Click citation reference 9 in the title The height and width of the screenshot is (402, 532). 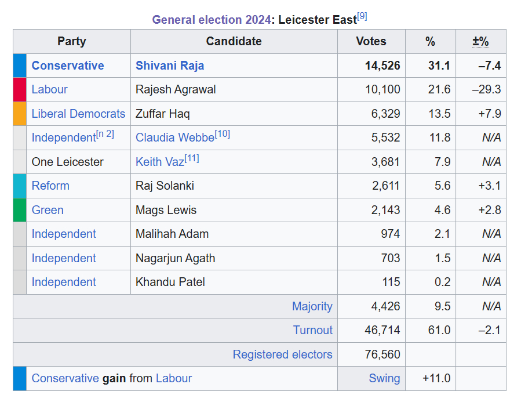pyautogui.click(x=362, y=17)
